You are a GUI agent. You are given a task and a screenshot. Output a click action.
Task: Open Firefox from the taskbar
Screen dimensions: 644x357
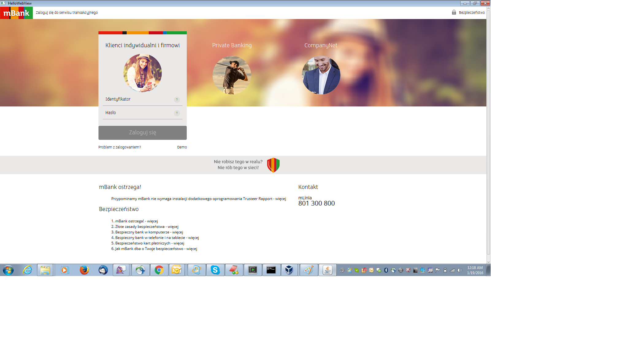point(84,270)
